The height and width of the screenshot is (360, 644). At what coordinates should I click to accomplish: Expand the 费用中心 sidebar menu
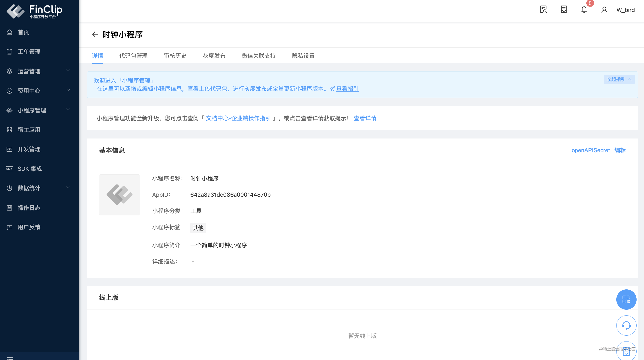29,91
